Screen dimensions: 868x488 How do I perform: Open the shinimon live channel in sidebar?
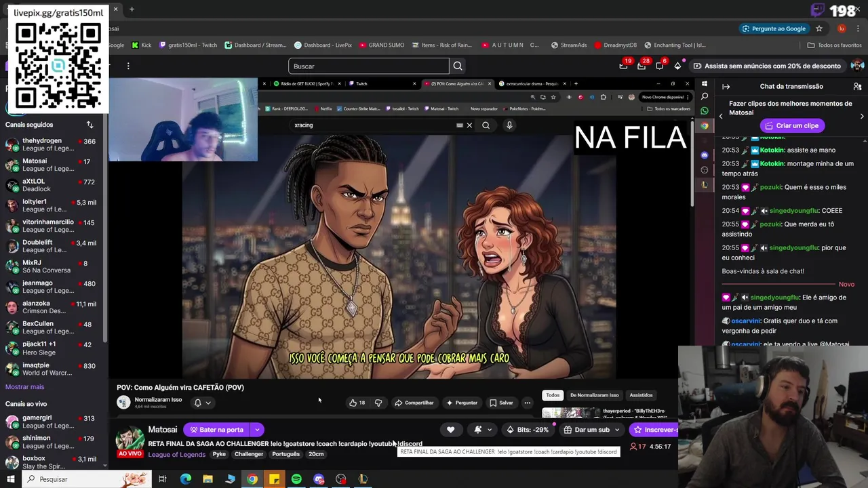52,442
